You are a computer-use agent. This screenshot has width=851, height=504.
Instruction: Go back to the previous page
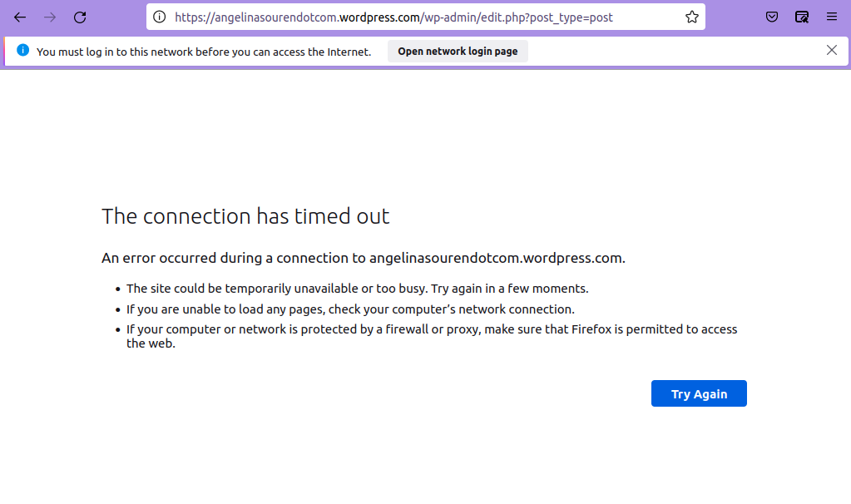coord(20,17)
